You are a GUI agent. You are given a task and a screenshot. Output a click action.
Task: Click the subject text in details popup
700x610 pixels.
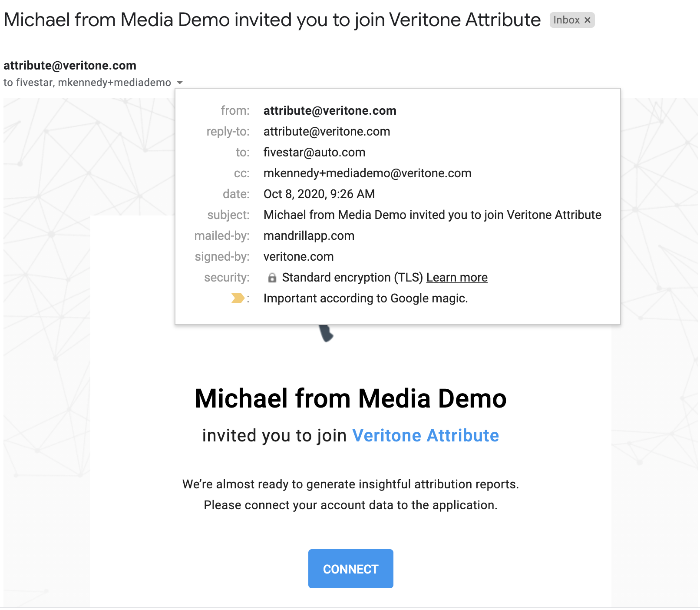pos(432,215)
